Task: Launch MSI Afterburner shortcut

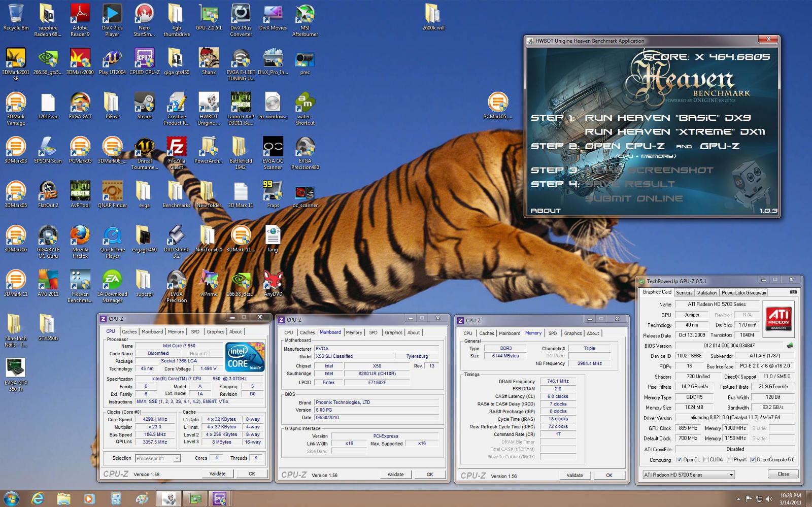Action: tap(305, 20)
